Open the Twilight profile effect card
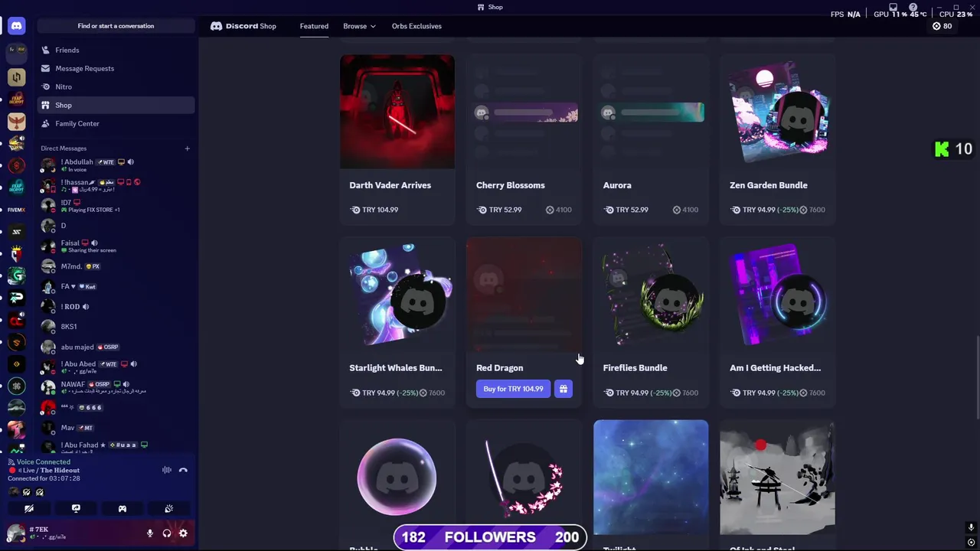The width and height of the screenshot is (980, 551). (x=651, y=478)
